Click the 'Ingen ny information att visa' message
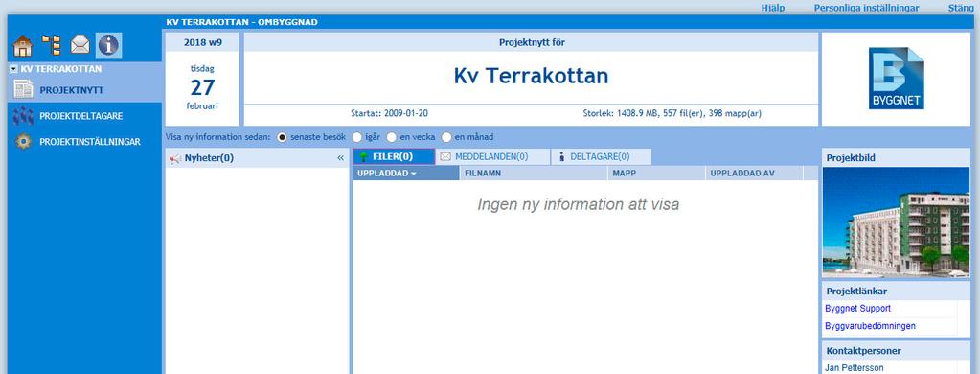Viewport: 980px width, 374px height. click(578, 204)
